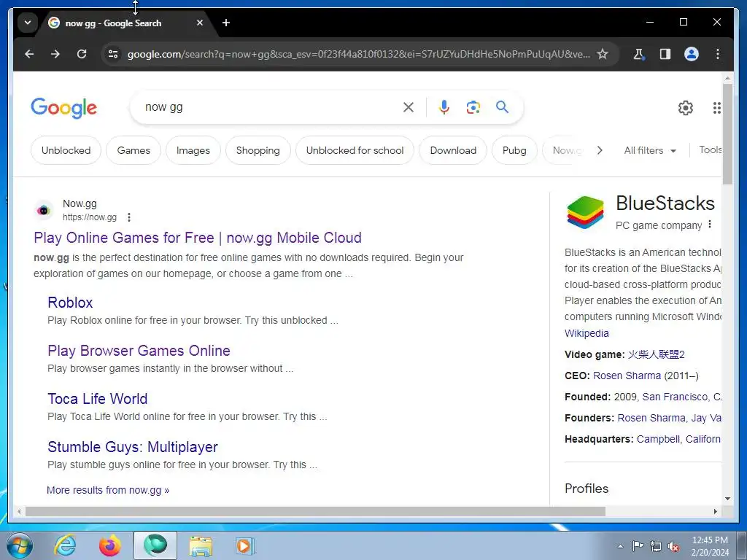Click the scroll down arrow
747x560 pixels.
[x=727, y=499]
